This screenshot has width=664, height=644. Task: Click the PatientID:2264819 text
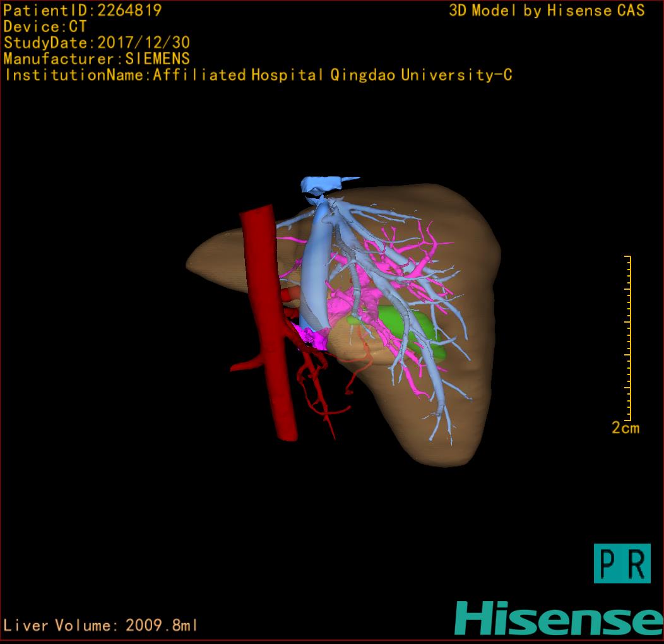[83, 10]
